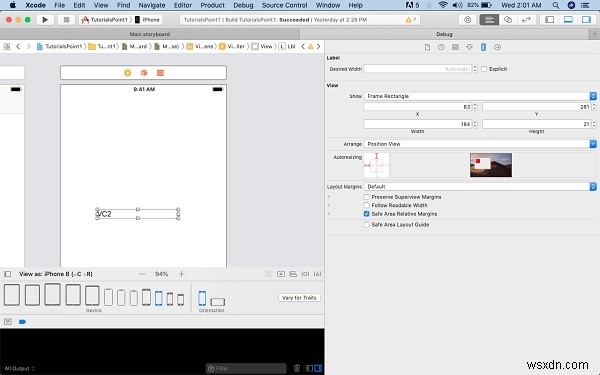Image resolution: width=600 pixels, height=375 pixels.
Task: Open the Size inspector
Action: 483,47
